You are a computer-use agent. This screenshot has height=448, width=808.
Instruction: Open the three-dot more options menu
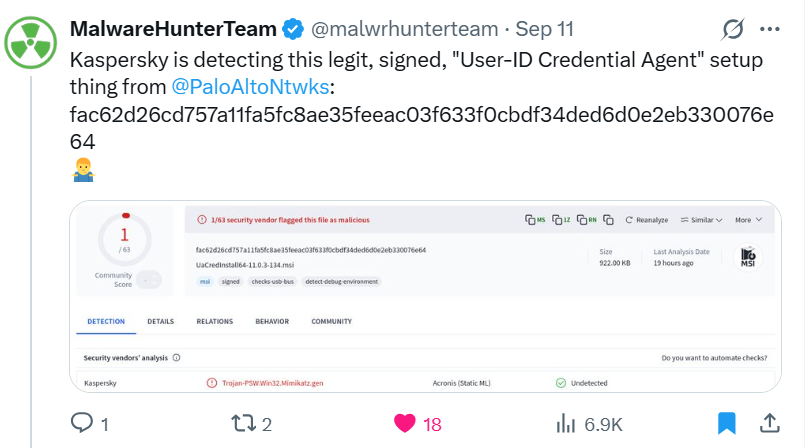point(769,29)
